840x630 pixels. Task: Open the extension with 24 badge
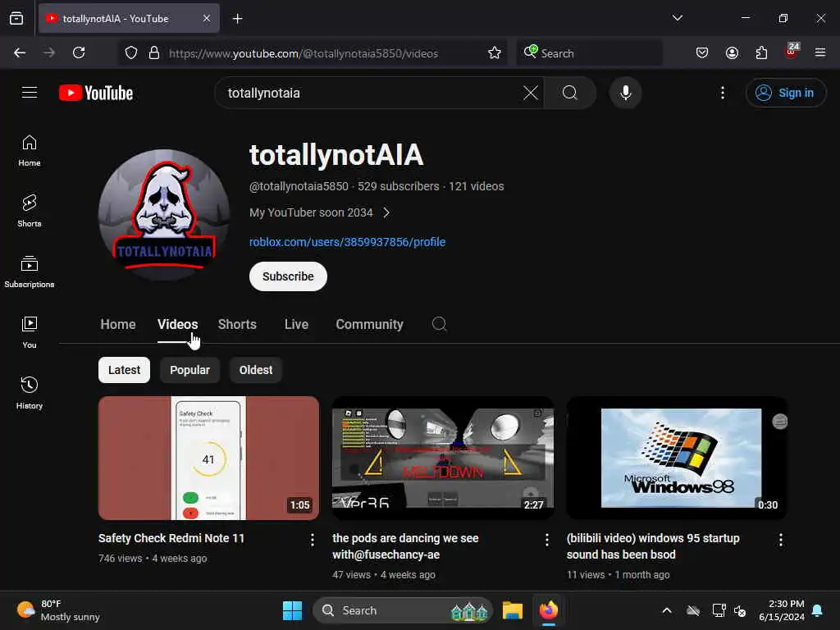click(792, 52)
